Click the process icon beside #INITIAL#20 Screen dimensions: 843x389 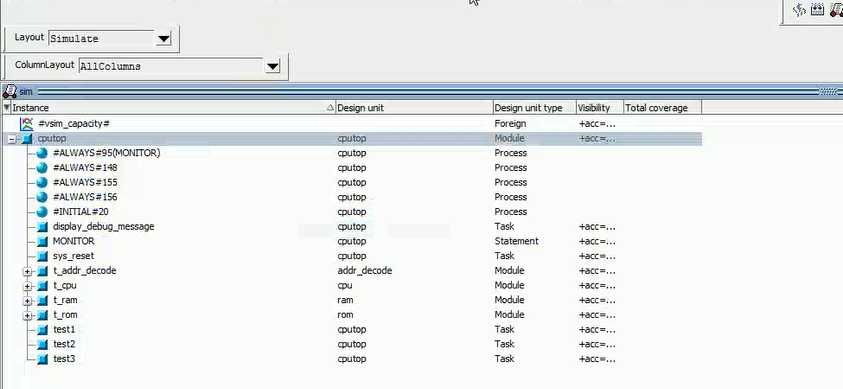click(x=42, y=212)
